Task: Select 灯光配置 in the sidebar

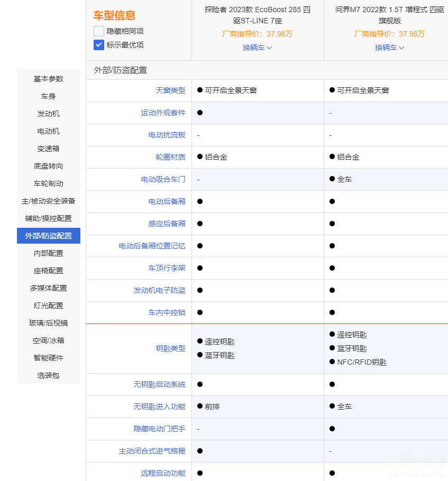Action: pyautogui.click(x=49, y=306)
